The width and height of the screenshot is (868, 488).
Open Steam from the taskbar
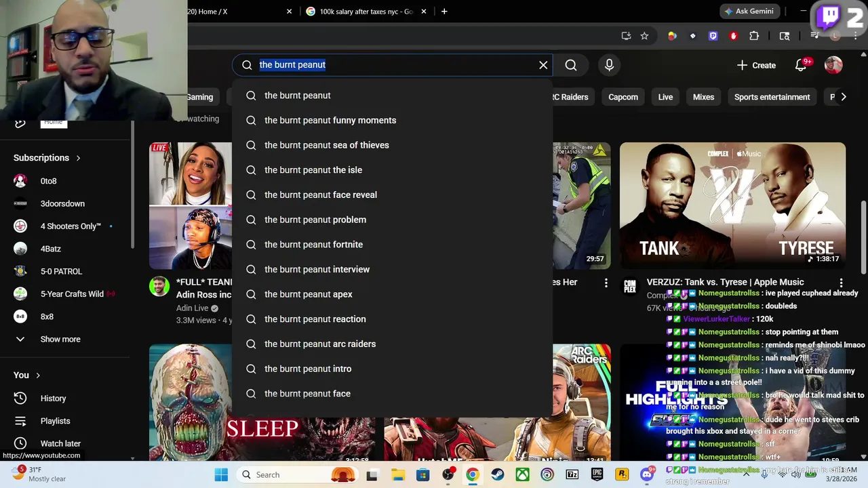click(x=497, y=474)
